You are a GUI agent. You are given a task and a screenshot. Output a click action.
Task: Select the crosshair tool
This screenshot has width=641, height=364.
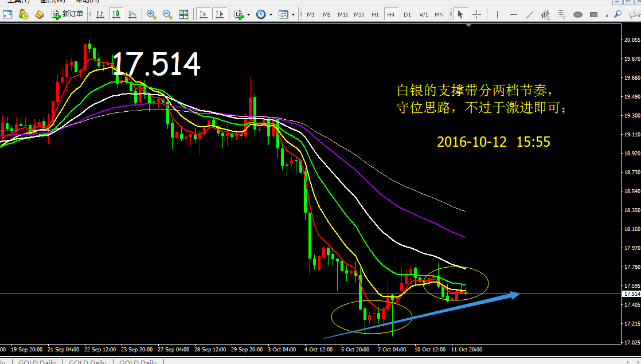click(476, 15)
